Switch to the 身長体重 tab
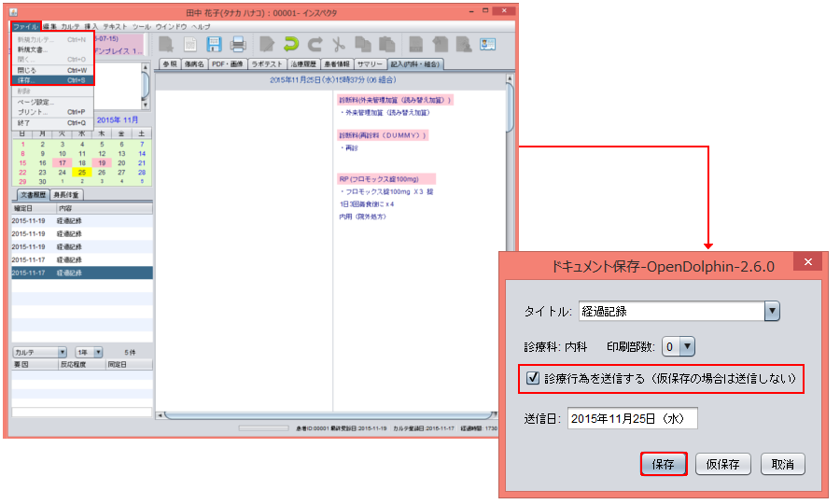The width and height of the screenshot is (840, 504). [x=66, y=194]
